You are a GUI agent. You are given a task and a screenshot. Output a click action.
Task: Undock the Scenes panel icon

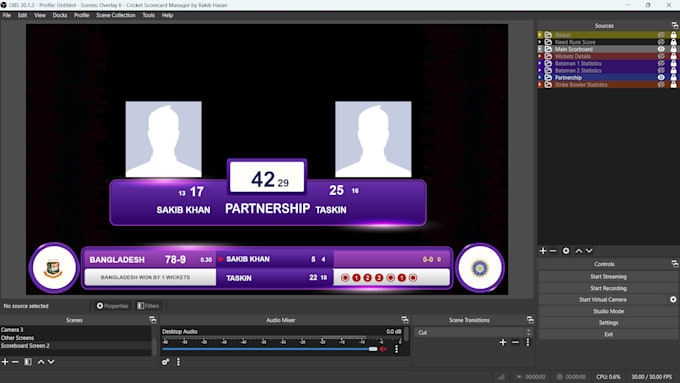[x=153, y=320]
